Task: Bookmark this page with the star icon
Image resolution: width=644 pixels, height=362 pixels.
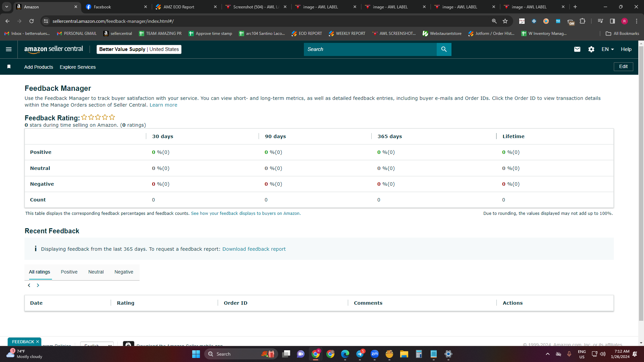Action: click(505, 21)
